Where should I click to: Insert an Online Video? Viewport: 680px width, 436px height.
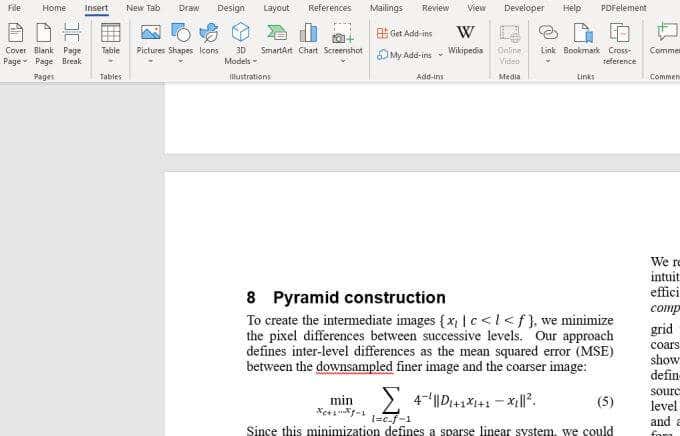click(509, 43)
